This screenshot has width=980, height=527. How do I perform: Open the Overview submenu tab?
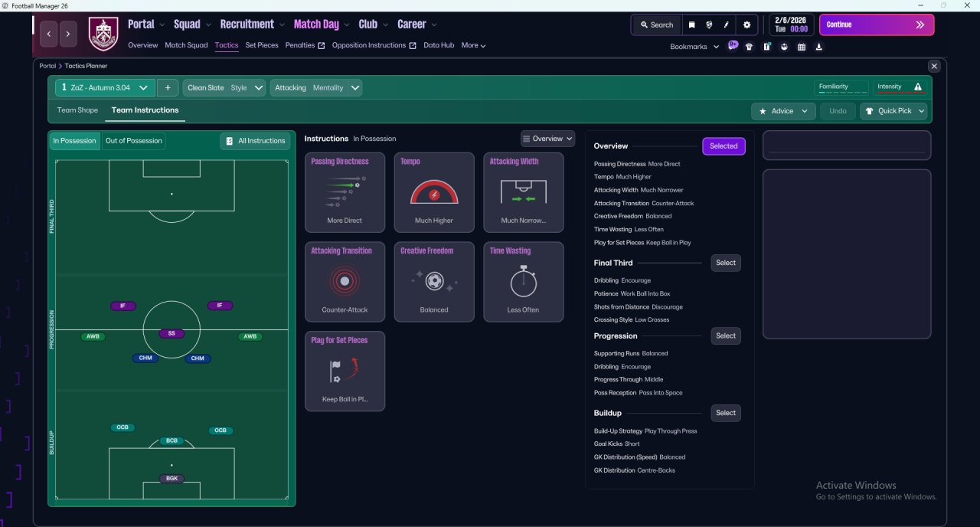(143, 45)
